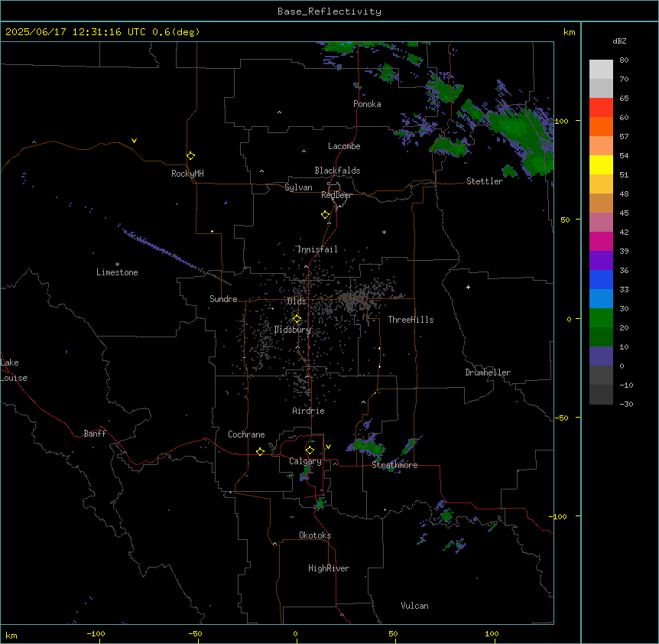This screenshot has width=659, height=644.
Task: Click the white plus marker north of Drumheller
Action: (x=468, y=287)
